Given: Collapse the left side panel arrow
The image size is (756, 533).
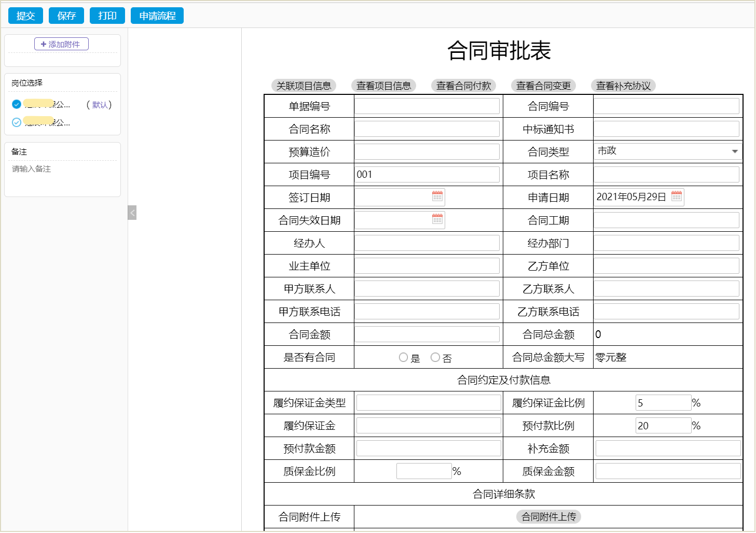Looking at the screenshot, I should (132, 213).
